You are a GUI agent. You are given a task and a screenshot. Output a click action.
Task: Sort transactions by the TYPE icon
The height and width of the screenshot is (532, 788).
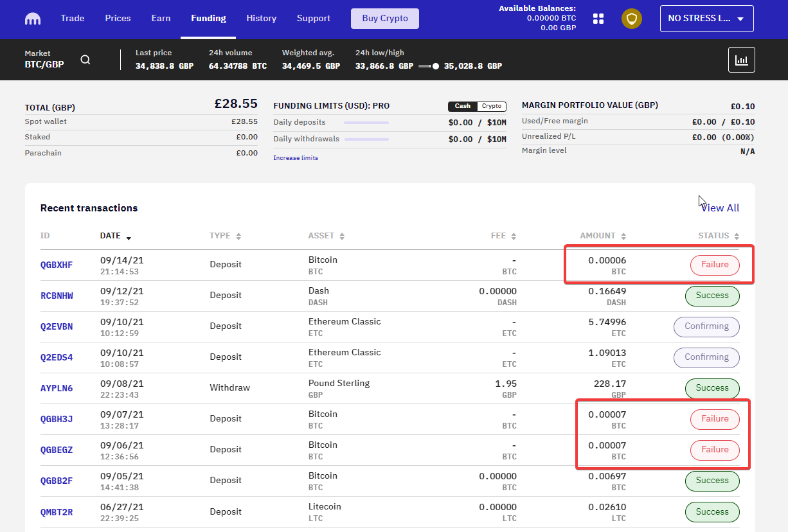(239, 236)
